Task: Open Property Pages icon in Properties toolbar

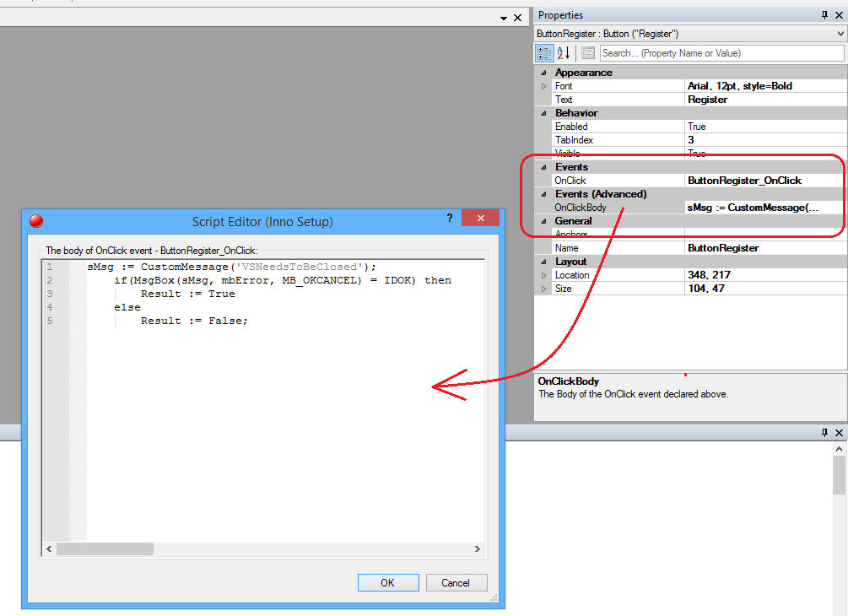Action: tap(587, 53)
